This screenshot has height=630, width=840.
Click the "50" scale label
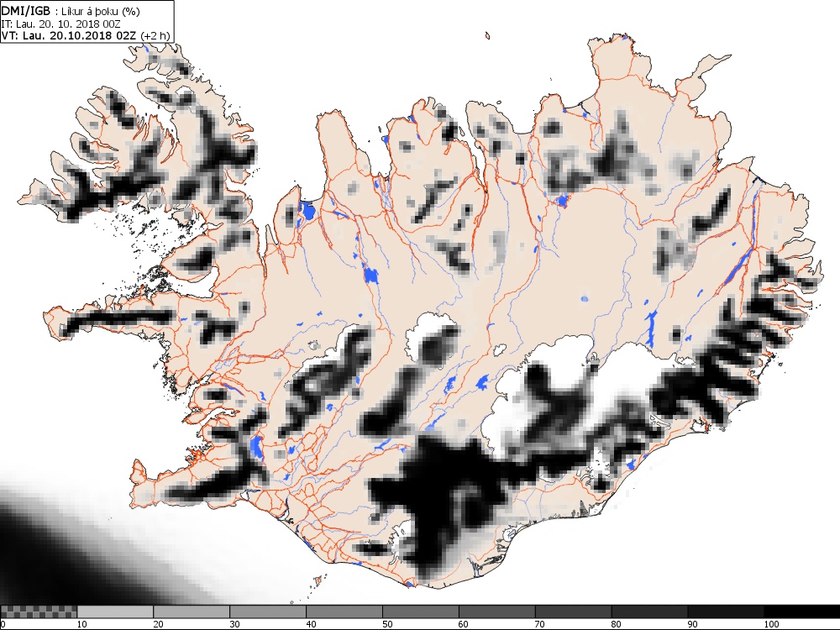click(387, 624)
